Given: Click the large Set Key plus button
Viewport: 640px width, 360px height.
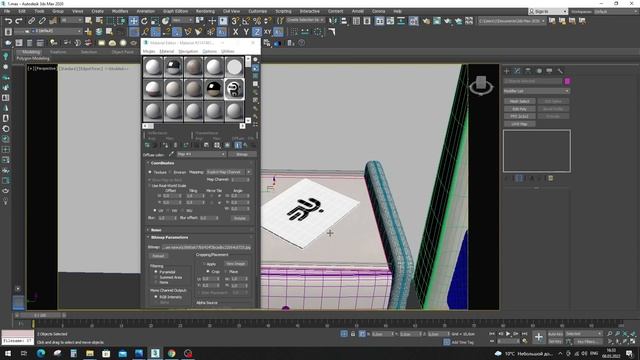Looking at the screenshot, I should 539,337.
